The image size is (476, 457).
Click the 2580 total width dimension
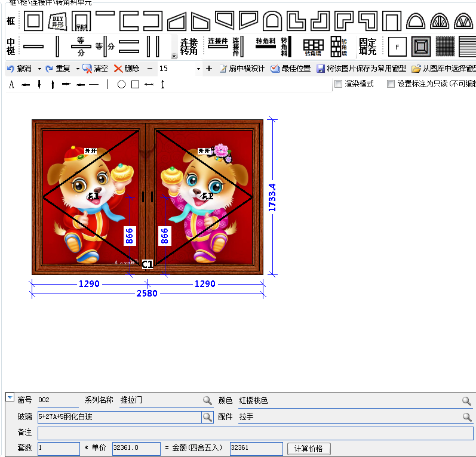coord(147,294)
